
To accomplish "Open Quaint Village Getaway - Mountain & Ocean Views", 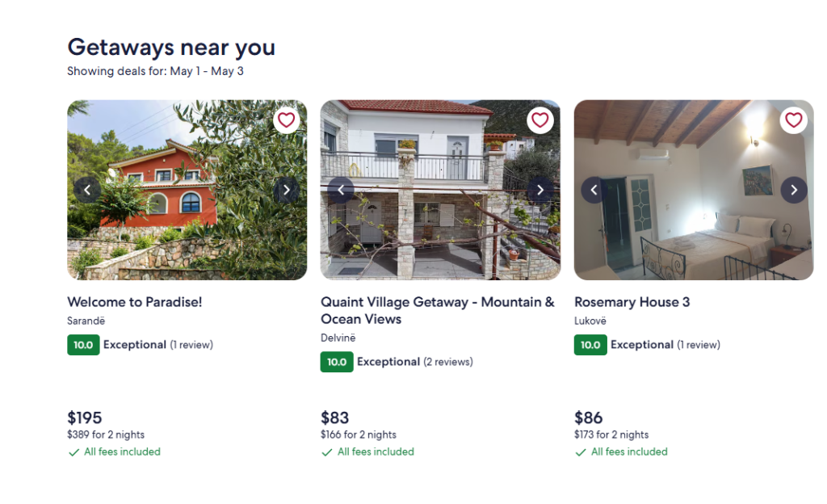I will coord(437,310).
